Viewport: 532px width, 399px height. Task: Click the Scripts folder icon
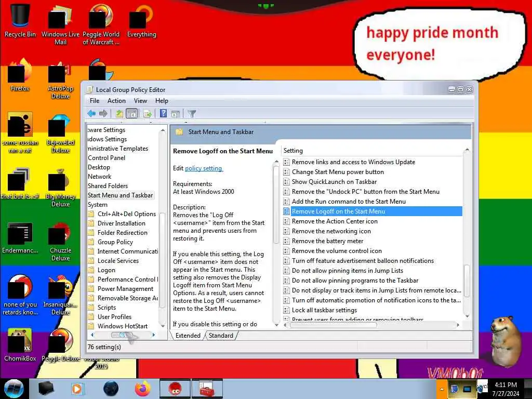(91, 308)
